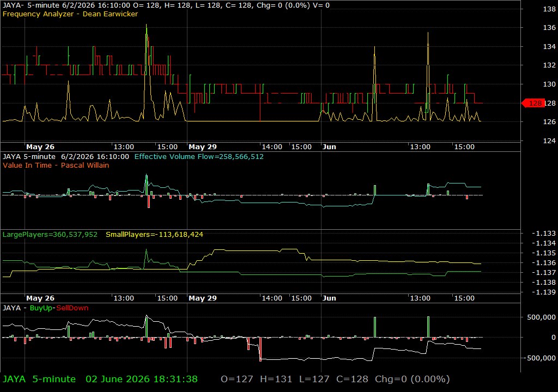Click "Chg=0 (0.00%)" in the status bar
558x392 pixels.
tap(412, 379)
